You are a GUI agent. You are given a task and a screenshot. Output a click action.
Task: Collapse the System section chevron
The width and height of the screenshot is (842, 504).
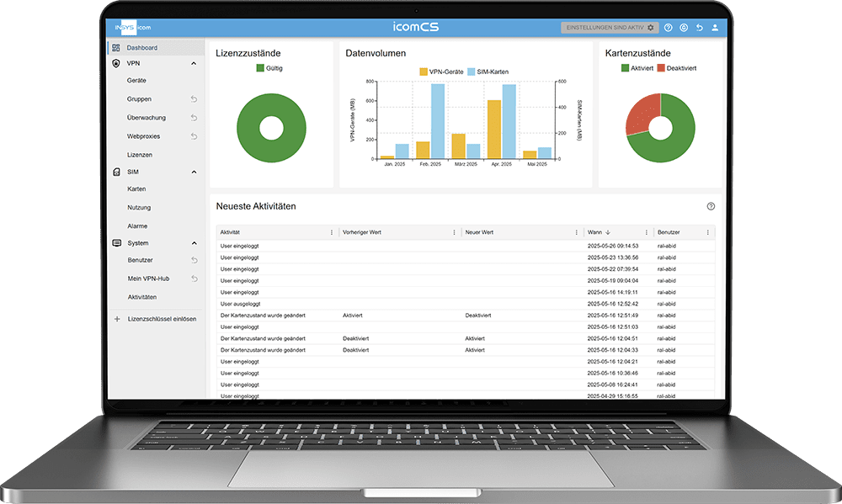tap(194, 243)
